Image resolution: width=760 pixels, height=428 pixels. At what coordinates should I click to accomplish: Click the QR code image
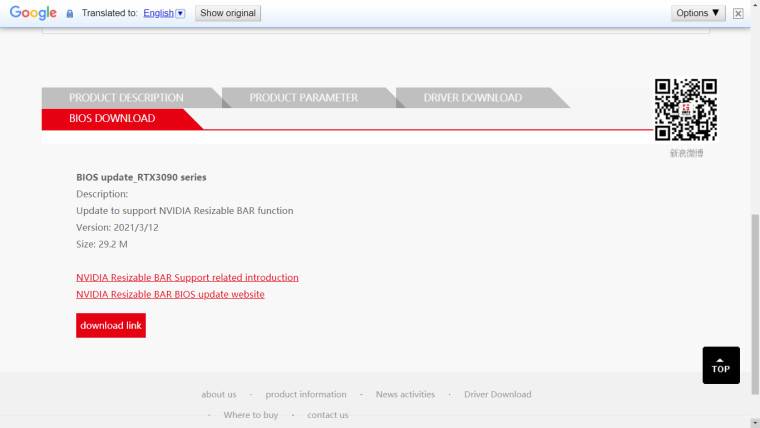coord(686,110)
